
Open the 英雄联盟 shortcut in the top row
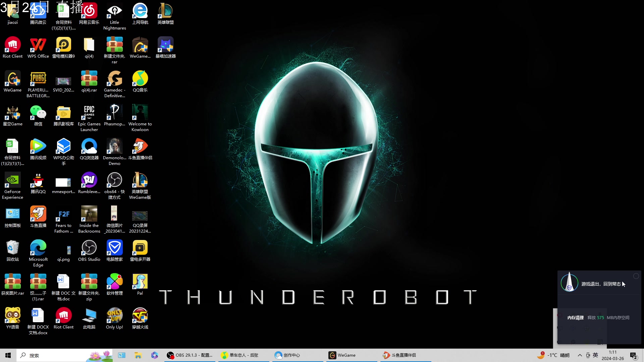point(166,14)
